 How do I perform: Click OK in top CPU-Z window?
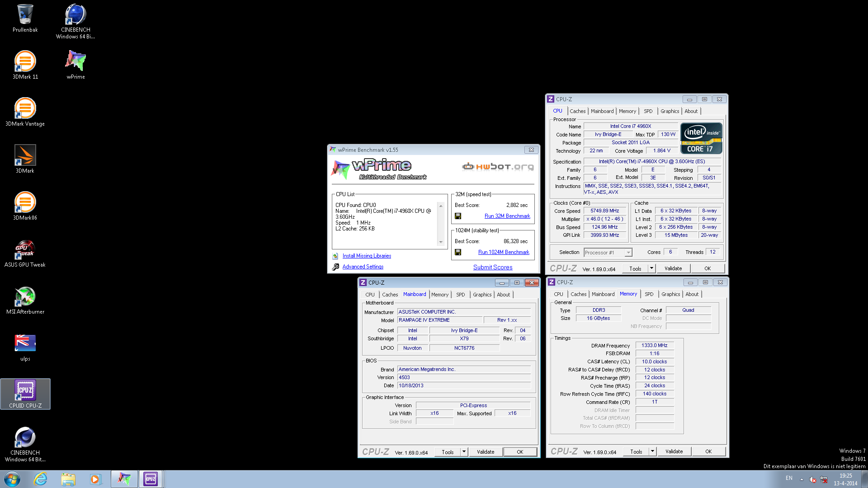(x=707, y=268)
